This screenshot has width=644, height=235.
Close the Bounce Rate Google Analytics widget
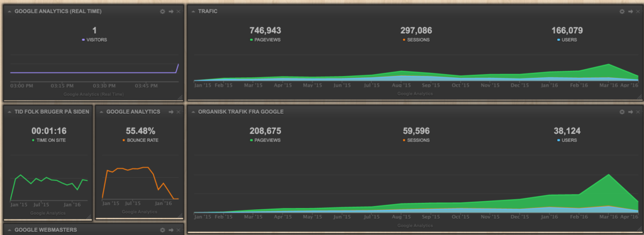[x=178, y=112]
